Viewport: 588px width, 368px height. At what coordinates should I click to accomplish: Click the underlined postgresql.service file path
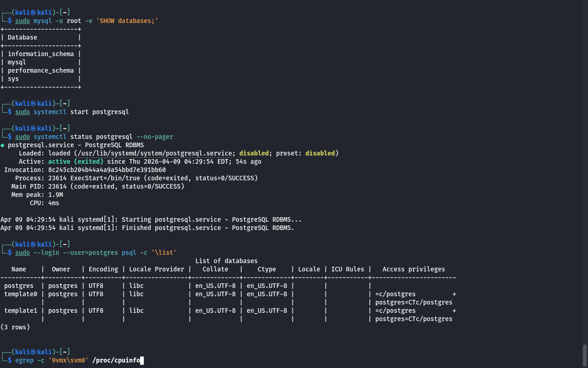tap(156, 153)
